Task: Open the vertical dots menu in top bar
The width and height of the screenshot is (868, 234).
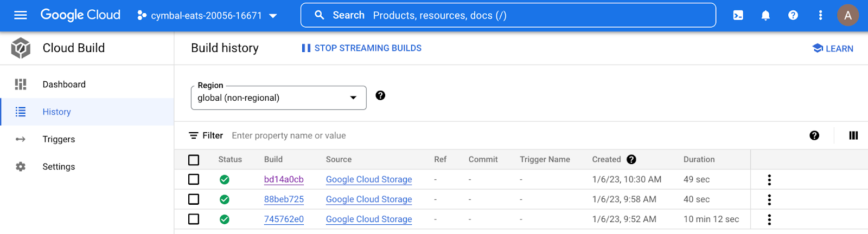Action: (820, 15)
